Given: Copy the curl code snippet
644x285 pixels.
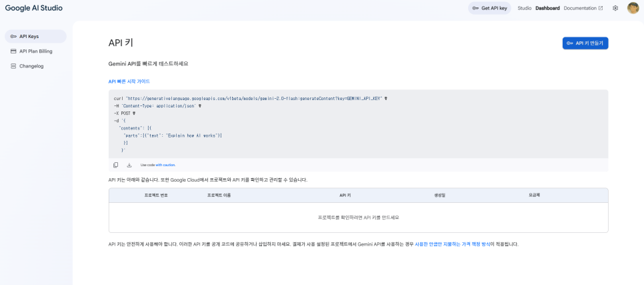Looking at the screenshot, I should tap(116, 165).
